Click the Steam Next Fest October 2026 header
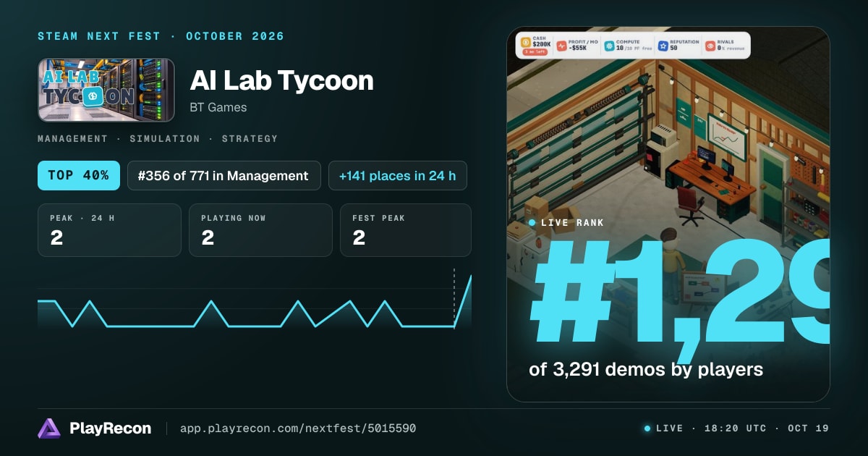 click(161, 36)
